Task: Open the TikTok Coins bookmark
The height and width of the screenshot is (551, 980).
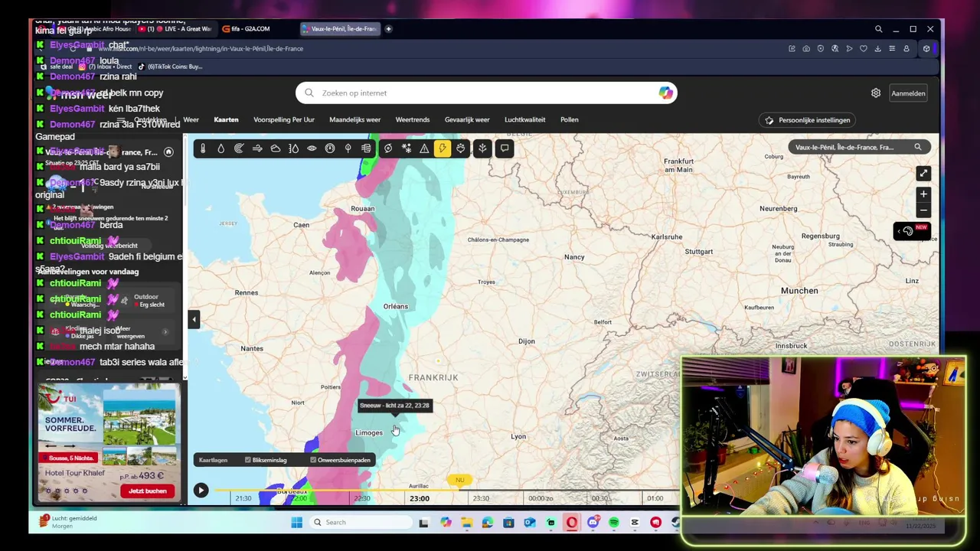Action: point(170,67)
